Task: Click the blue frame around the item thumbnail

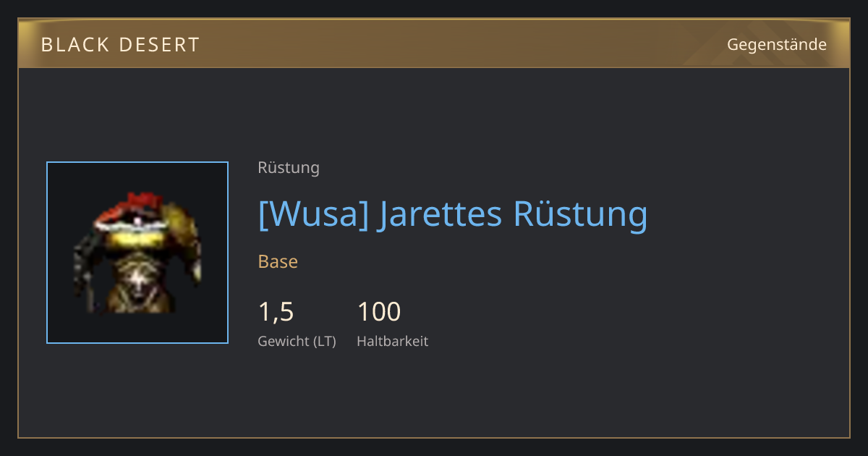Action: pos(137,162)
